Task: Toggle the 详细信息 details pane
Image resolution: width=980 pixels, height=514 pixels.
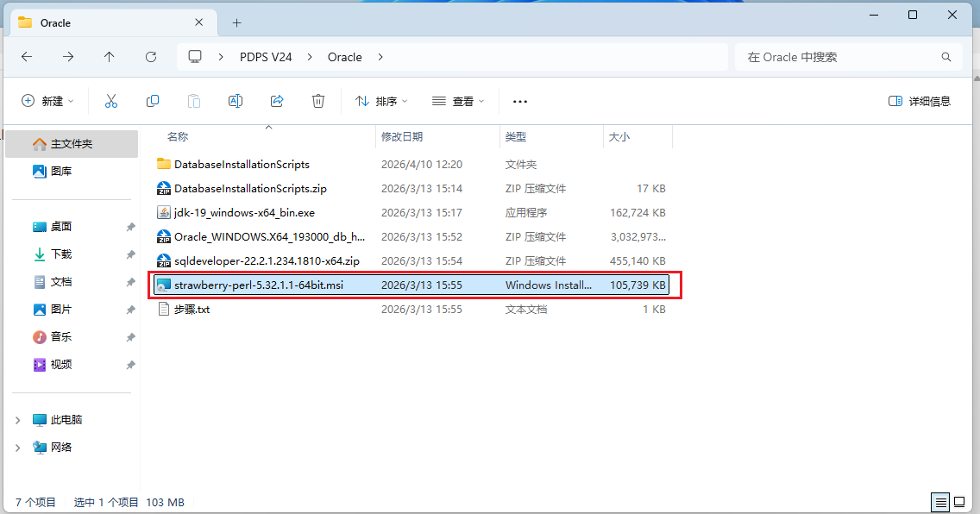Action: tap(920, 101)
